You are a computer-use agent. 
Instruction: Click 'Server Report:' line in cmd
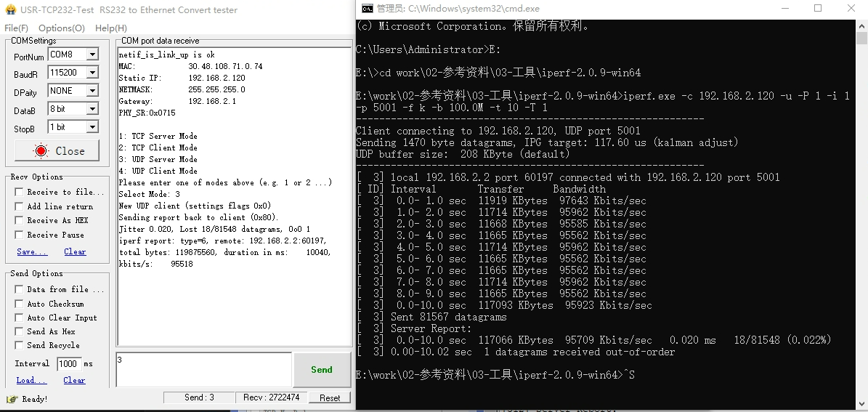[x=413, y=329]
